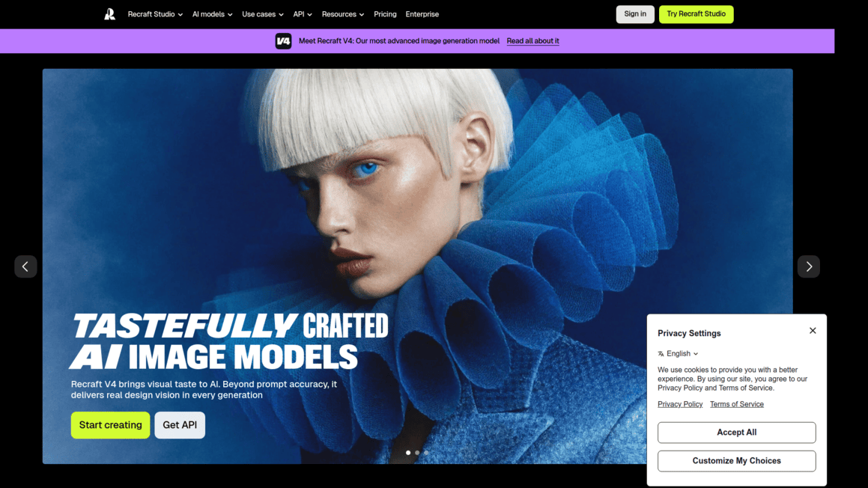Select the first carousel dot indicator

408,453
